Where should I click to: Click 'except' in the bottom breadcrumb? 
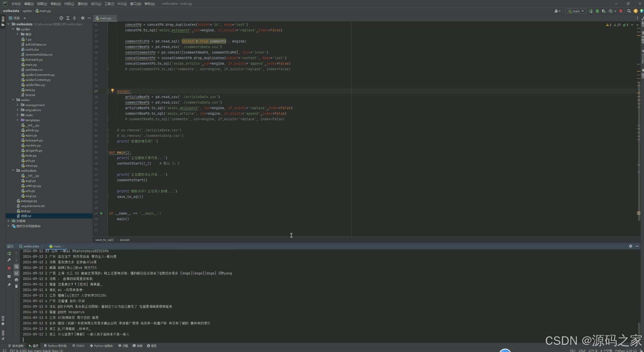point(124,240)
